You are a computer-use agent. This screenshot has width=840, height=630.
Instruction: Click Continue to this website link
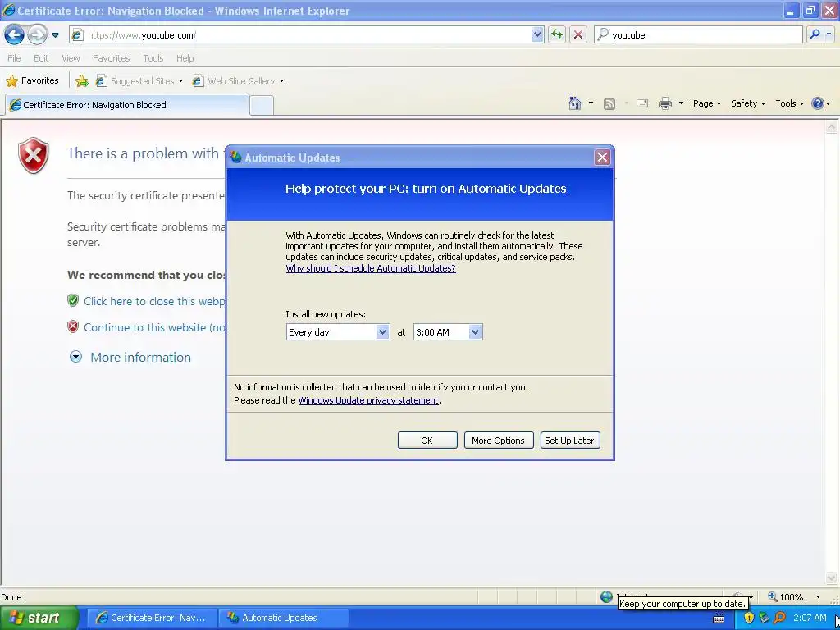coord(153,327)
